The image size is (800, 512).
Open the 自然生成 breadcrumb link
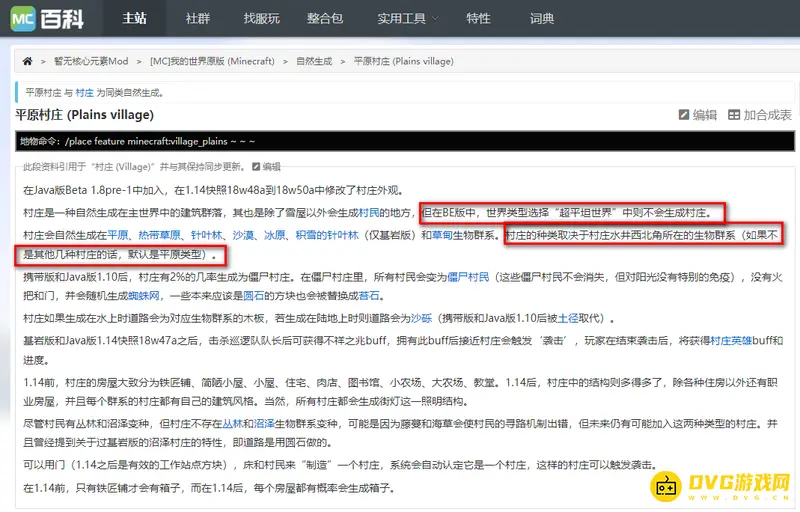(x=314, y=61)
